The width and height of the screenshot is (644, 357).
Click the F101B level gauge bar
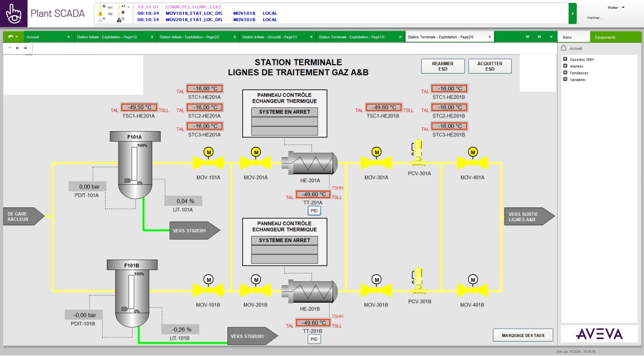click(131, 293)
